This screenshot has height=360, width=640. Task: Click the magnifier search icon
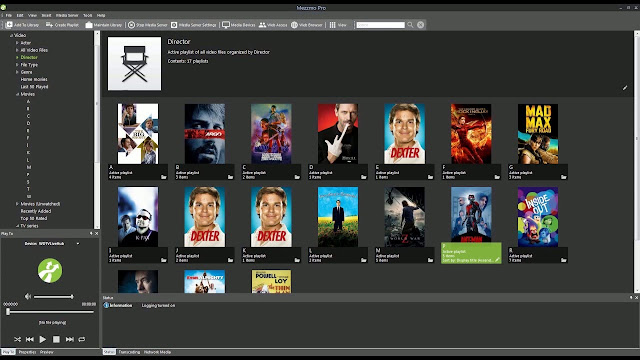pos(410,25)
